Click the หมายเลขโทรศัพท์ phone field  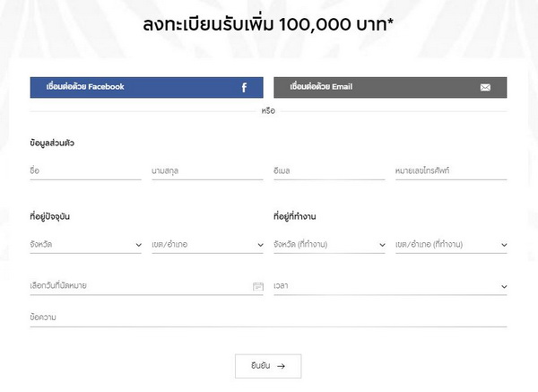pyautogui.click(x=451, y=170)
